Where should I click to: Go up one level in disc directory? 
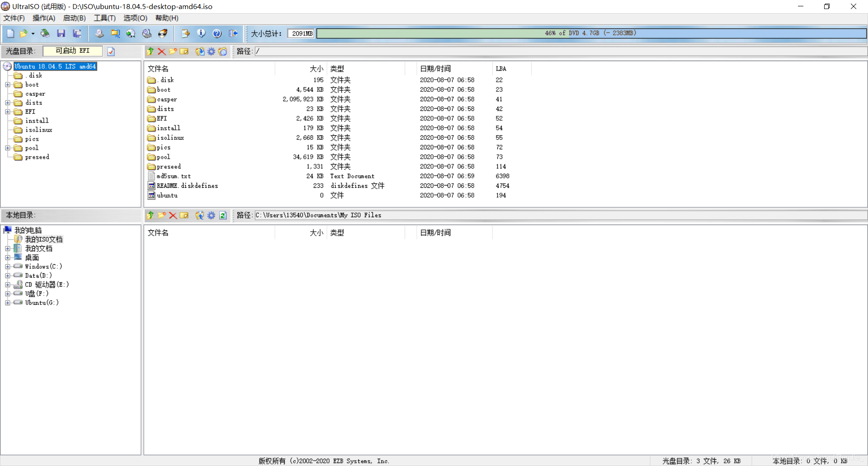click(x=150, y=52)
